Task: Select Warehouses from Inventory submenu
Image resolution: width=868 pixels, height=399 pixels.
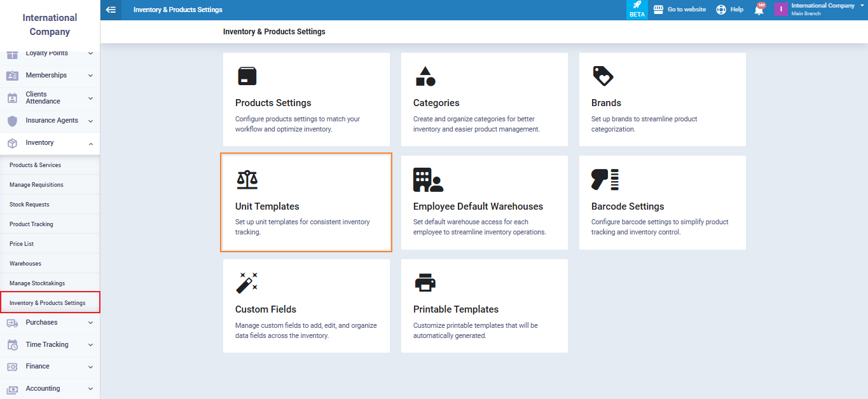Action: click(x=25, y=264)
